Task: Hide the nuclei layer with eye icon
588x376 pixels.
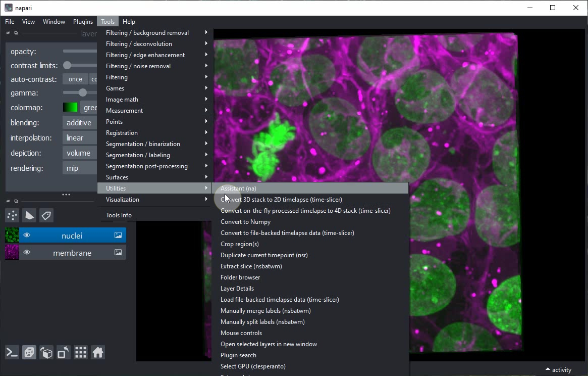Action: coord(27,236)
